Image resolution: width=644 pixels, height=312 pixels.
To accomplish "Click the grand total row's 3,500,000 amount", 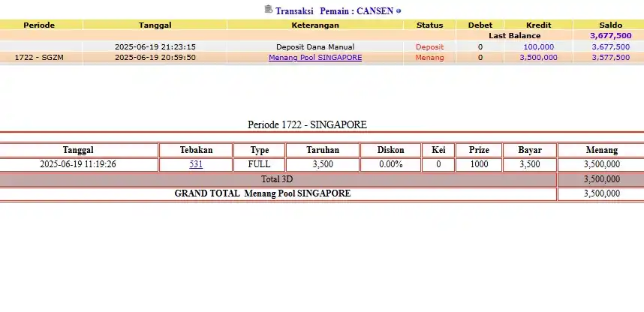I will (x=602, y=193).
